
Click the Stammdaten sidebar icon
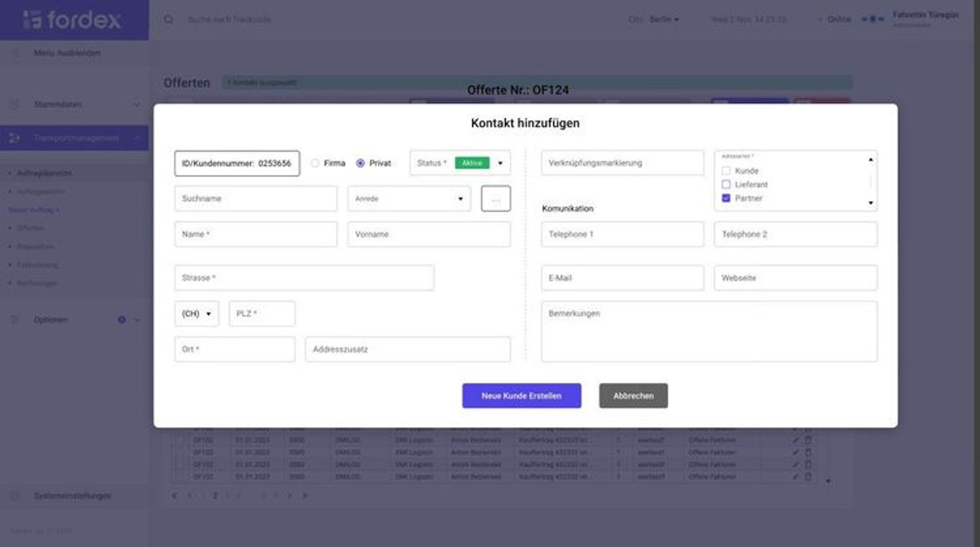pos(15,105)
